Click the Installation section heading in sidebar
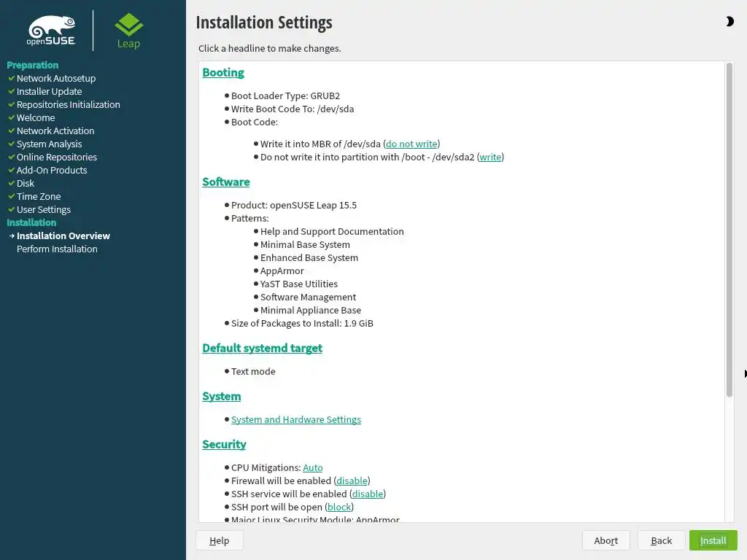Viewport: 747px width, 560px height. (x=31, y=222)
